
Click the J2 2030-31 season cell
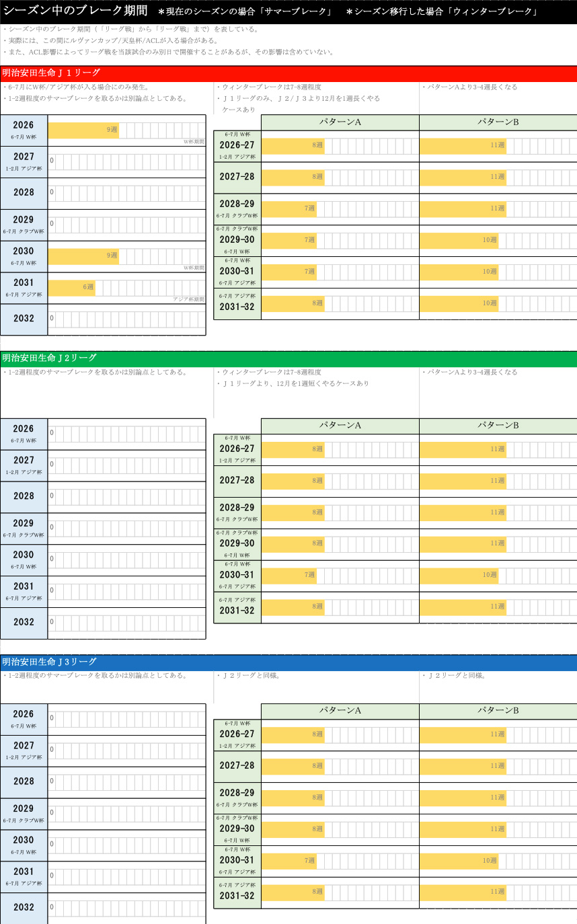(237, 575)
